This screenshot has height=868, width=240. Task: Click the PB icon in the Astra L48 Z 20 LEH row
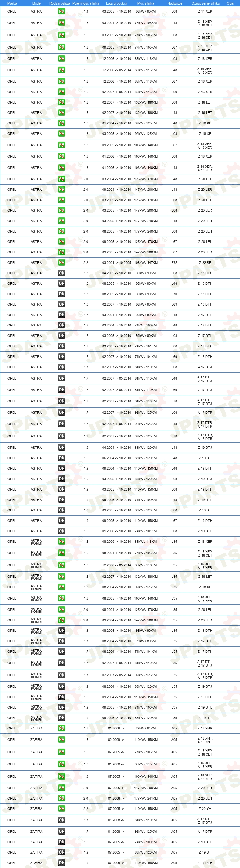point(62,221)
